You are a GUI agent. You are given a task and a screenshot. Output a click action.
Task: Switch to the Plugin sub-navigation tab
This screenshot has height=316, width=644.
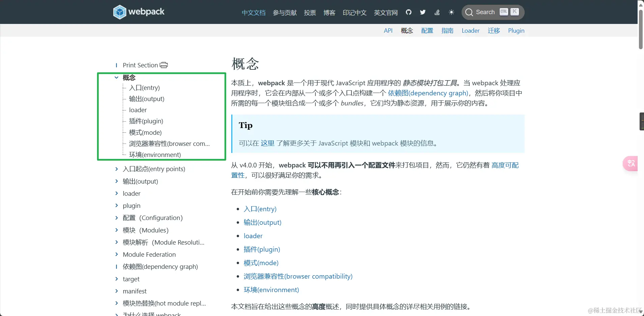516,31
